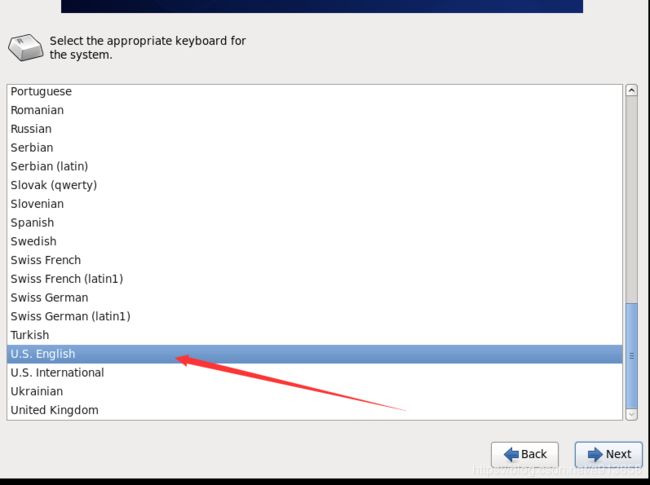Choose United Kingdom keyboard
Viewport: 650px width, 485px height.
(315, 410)
